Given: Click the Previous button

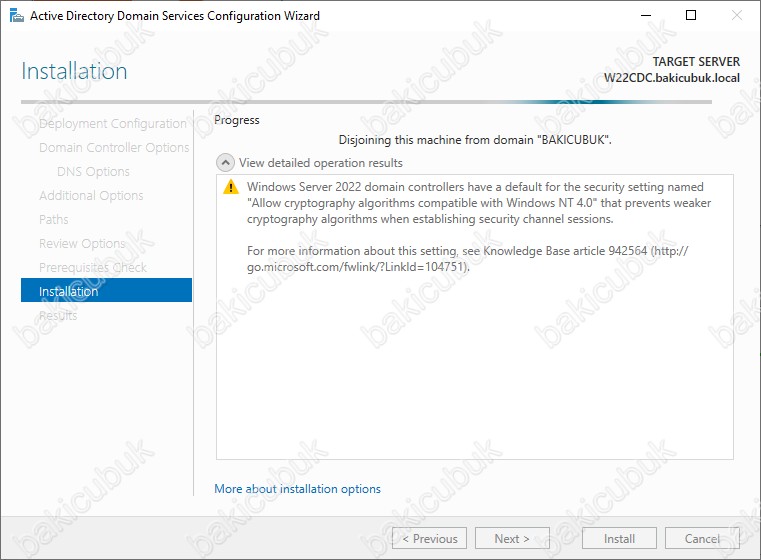Looking at the screenshot, I should click(x=430, y=538).
